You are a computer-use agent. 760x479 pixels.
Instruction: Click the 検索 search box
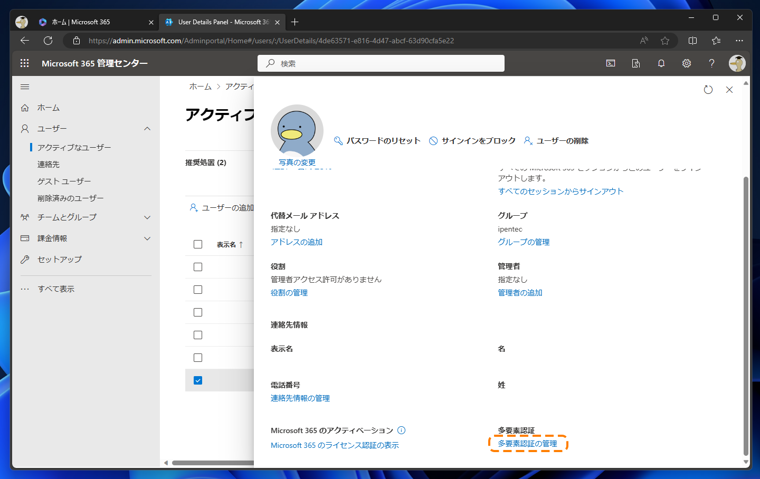point(381,63)
